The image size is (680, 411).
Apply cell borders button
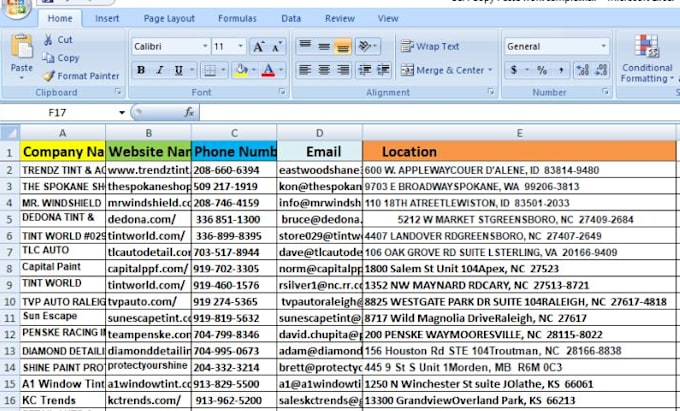210,70
